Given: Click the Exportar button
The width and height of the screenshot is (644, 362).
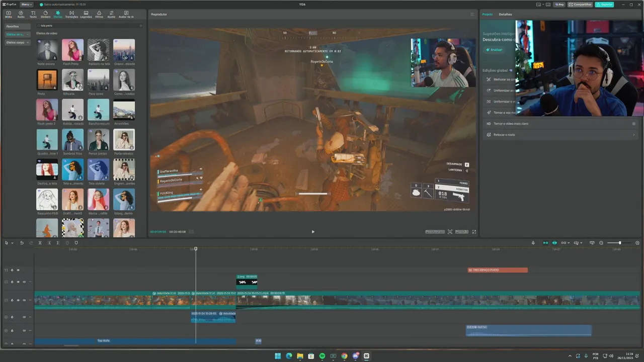Looking at the screenshot, I should pyautogui.click(x=604, y=5).
